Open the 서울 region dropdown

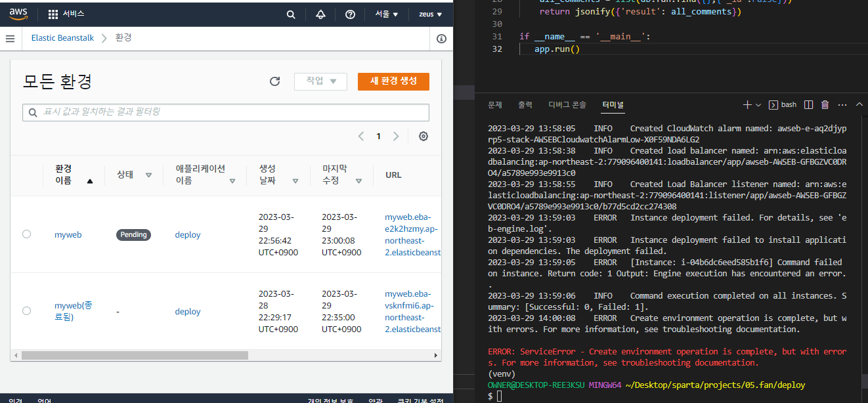click(387, 14)
